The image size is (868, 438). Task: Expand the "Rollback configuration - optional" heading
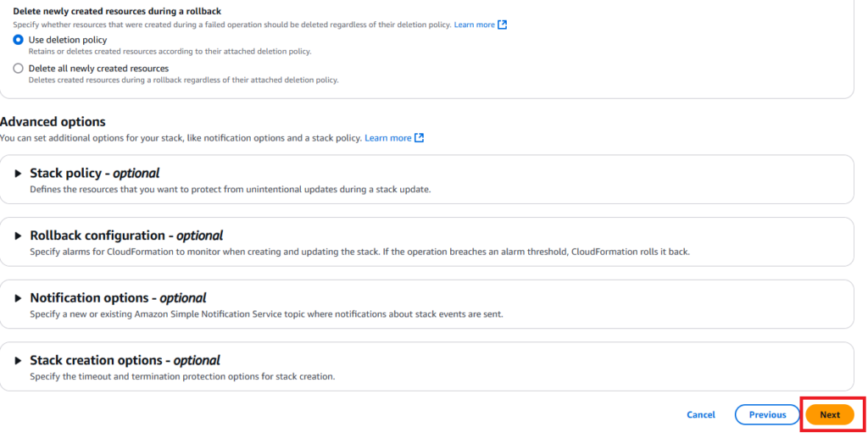(x=126, y=236)
